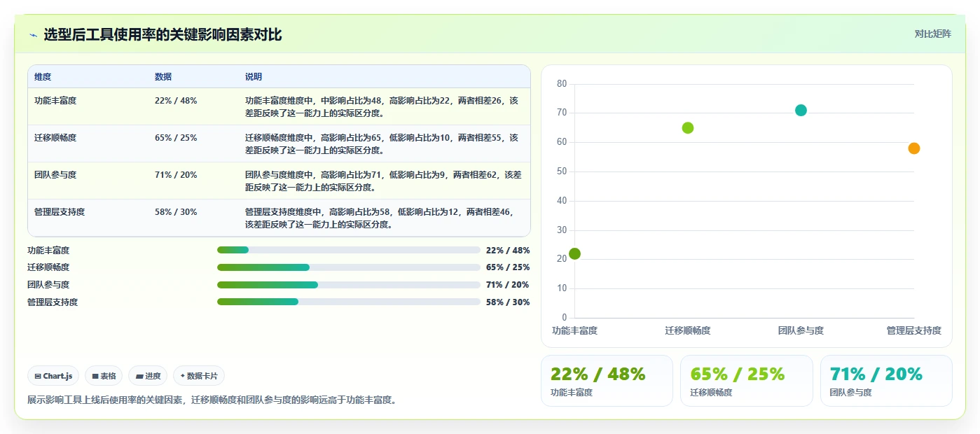Viewport: 980px width, 434px height.
Task: Click the 团队参与度 chart data point
Action: [801, 110]
